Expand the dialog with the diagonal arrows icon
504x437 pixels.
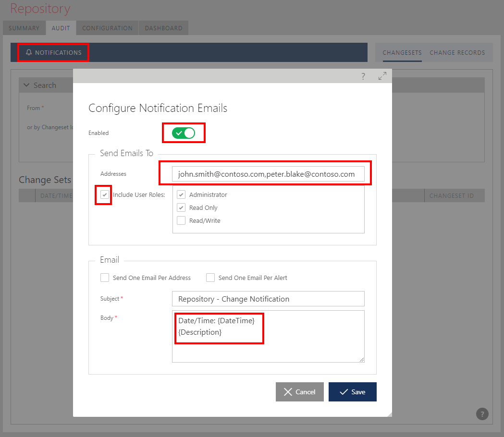(382, 76)
